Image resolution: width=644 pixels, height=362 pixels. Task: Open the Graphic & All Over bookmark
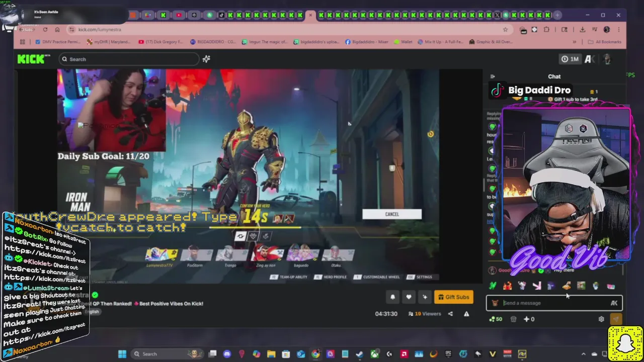click(491, 42)
